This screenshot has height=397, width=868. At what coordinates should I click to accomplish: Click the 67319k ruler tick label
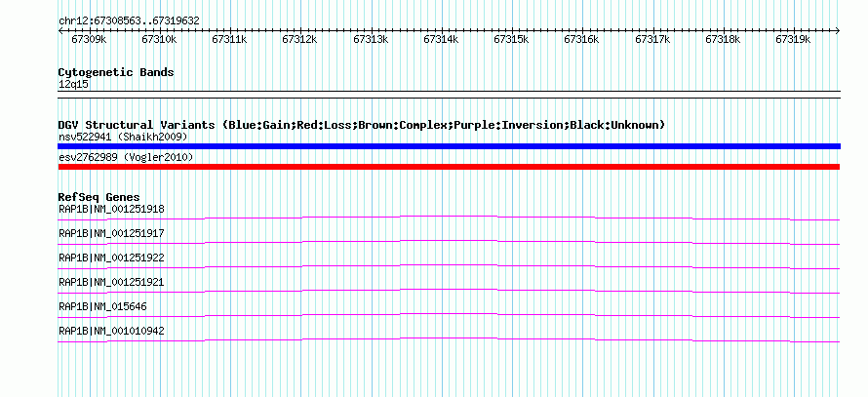[x=793, y=40]
